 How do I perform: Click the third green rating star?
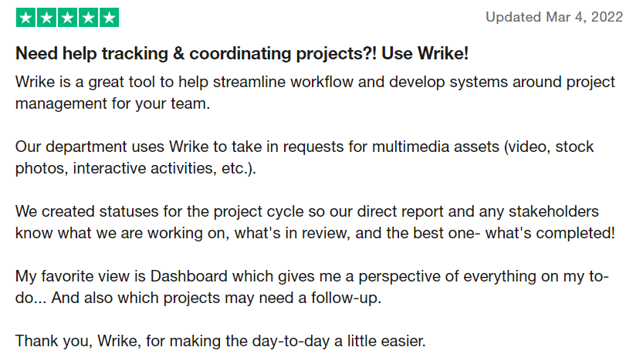tap(68, 18)
